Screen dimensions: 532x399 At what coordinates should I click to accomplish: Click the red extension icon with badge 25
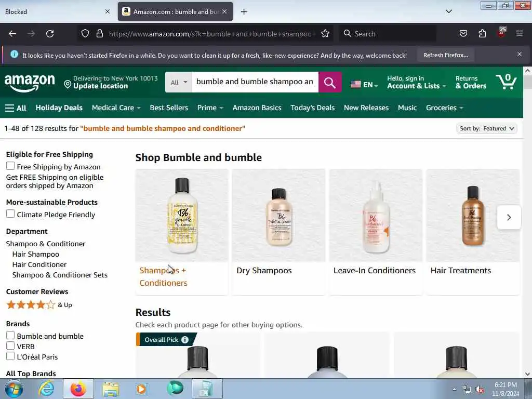[501, 33]
